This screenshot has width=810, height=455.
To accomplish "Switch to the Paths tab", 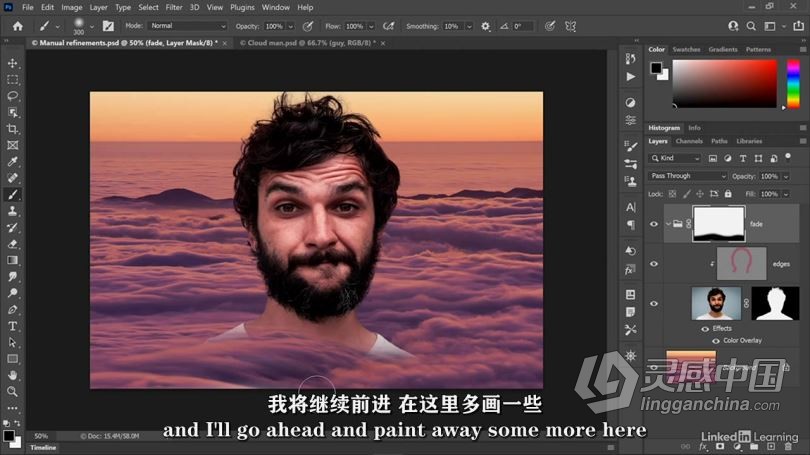I will point(719,141).
